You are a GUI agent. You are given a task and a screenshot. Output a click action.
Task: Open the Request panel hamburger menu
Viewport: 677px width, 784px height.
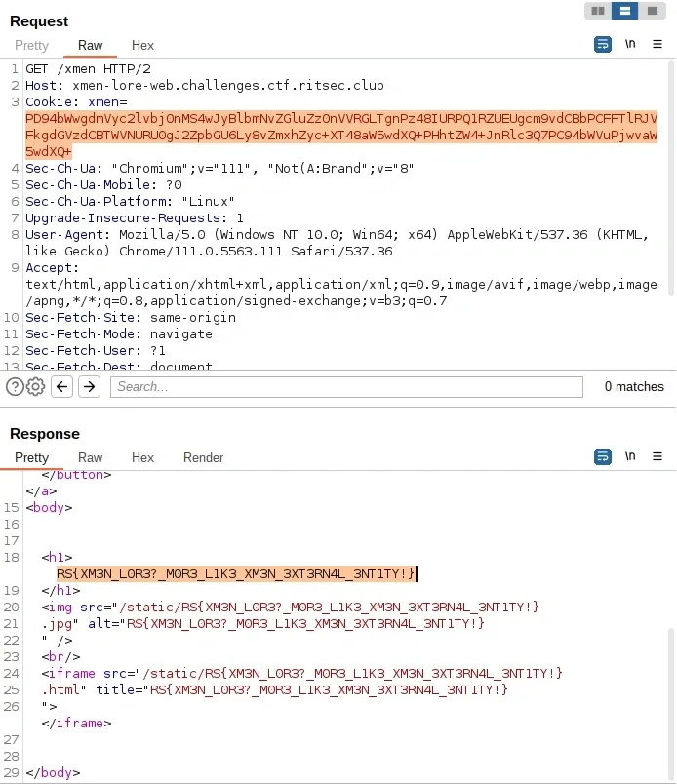pyautogui.click(x=658, y=45)
